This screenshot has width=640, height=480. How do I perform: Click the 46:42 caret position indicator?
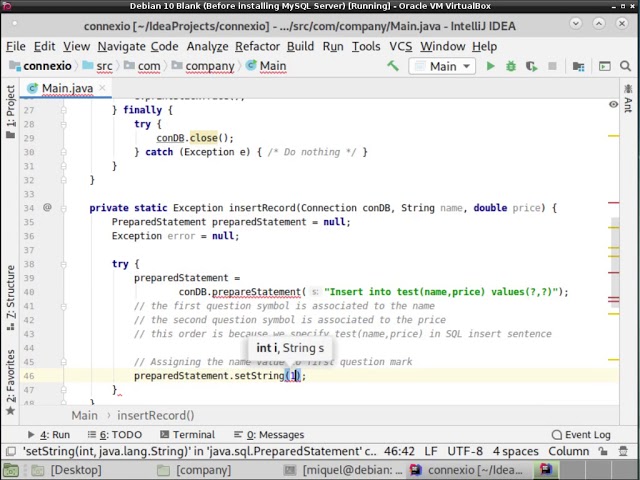[399, 451]
